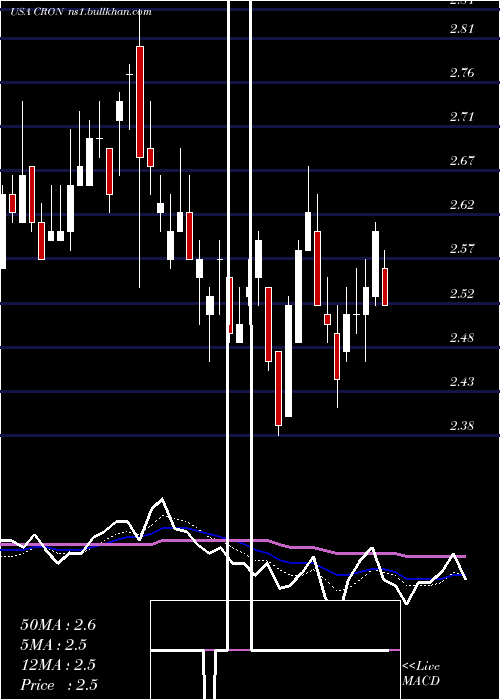Click the <<Live MACD label
Viewport: 500px width, 700px height.
point(421,673)
